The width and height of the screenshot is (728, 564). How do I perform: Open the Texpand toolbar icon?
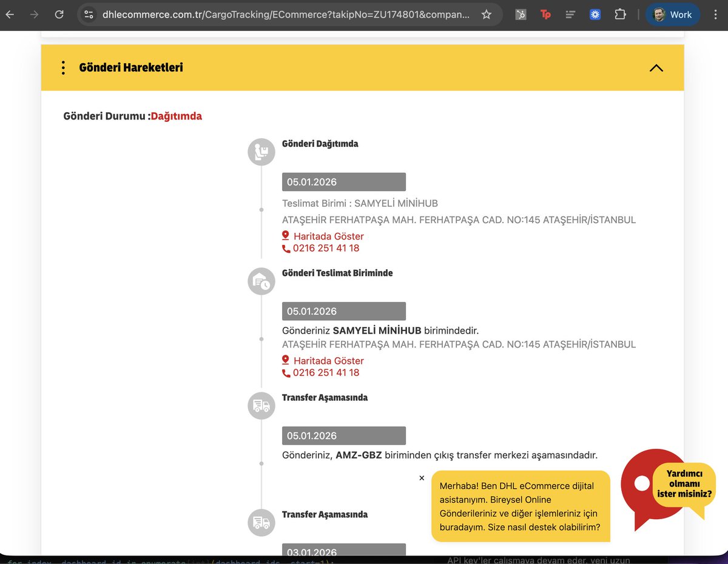click(545, 14)
